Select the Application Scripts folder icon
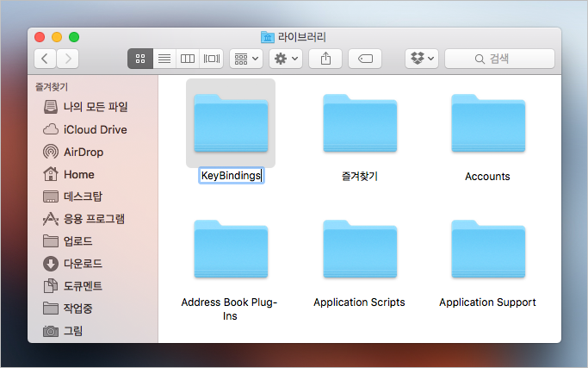Viewport: 588px width, 368px height. coord(360,249)
